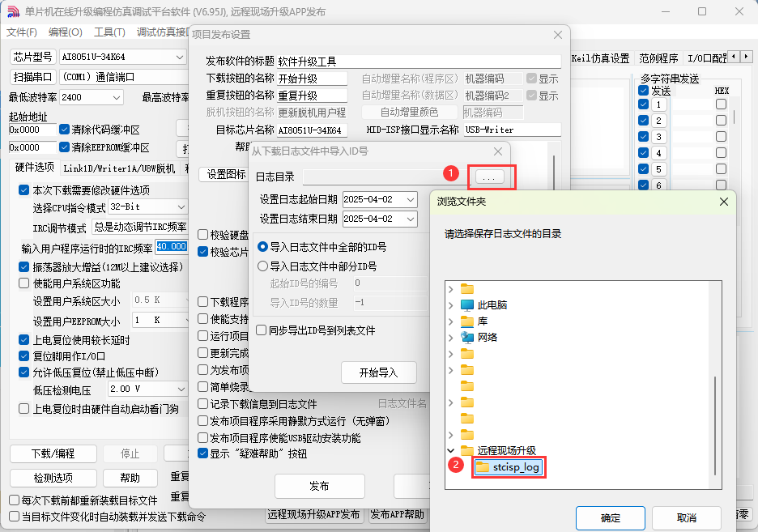758x532 pixels.
Task: Click the 库 library folder icon
Action: [467, 321]
